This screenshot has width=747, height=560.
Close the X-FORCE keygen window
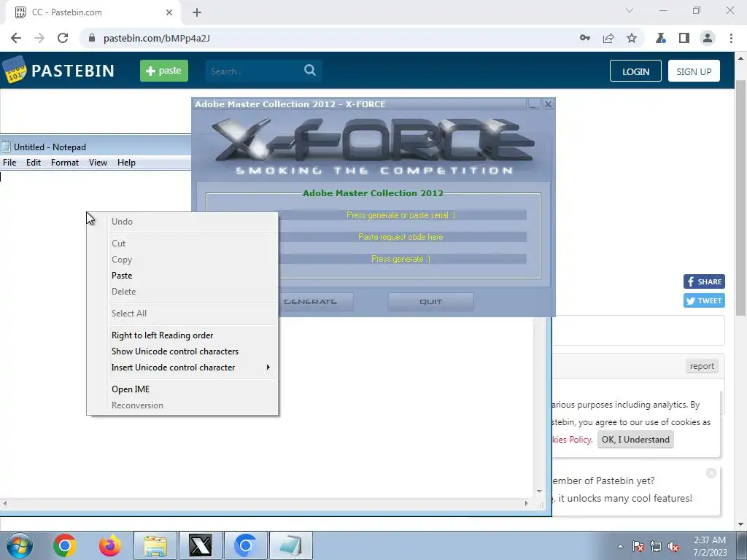pos(548,104)
